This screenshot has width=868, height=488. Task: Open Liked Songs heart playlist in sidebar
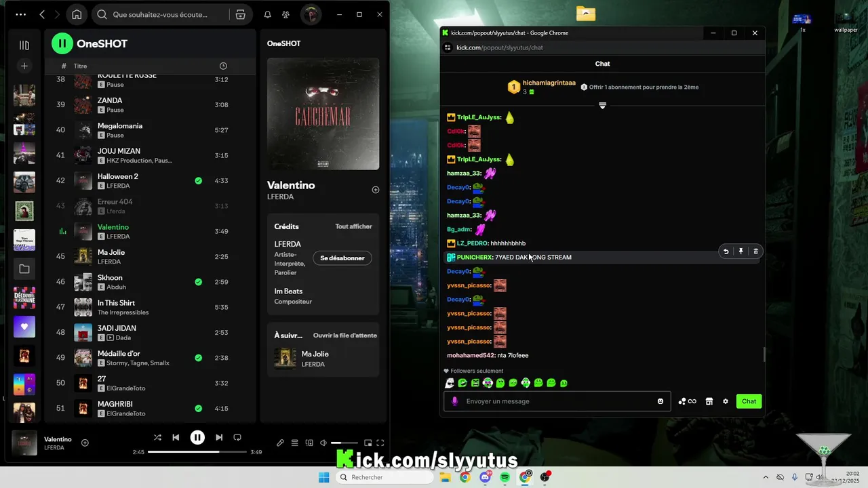[24, 327]
